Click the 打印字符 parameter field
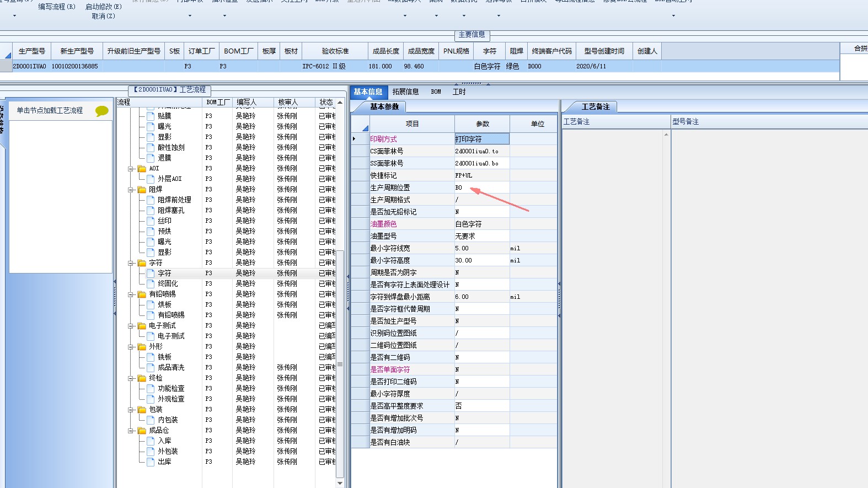The height and width of the screenshot is (488, 868). pos(482,139)
